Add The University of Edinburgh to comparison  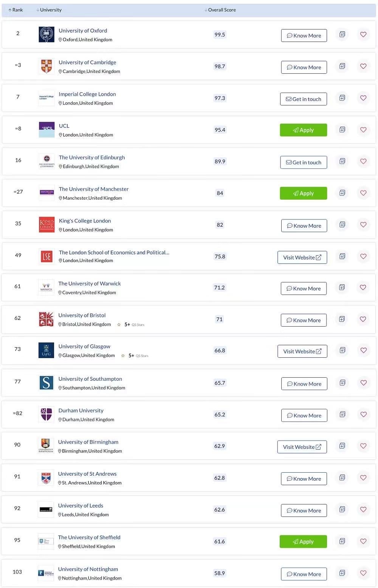tap(342, 161)
